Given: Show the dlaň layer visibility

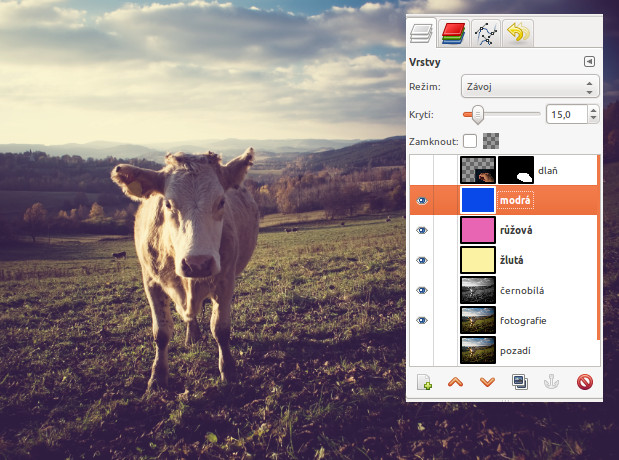Looking at the screenshot, I should click(422, 170).
